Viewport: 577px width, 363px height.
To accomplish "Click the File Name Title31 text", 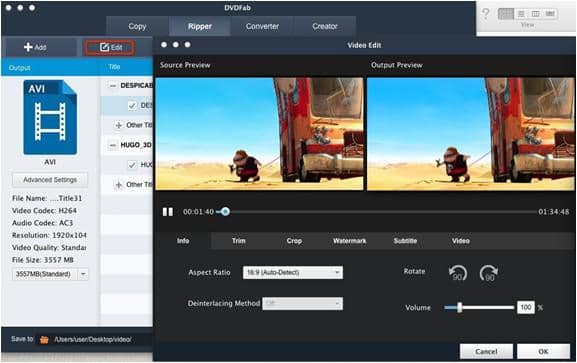I will coord(47,198).
